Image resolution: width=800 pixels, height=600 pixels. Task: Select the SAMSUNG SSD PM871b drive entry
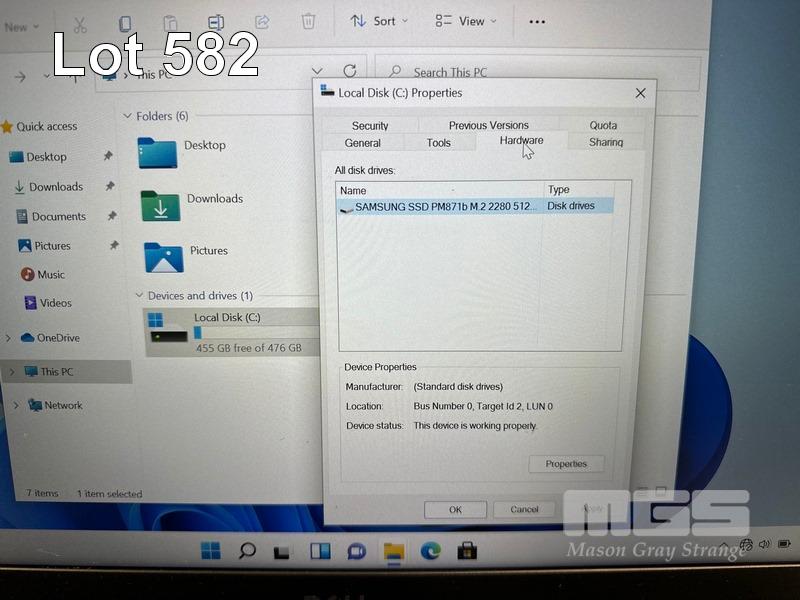[x=440, y=206]
